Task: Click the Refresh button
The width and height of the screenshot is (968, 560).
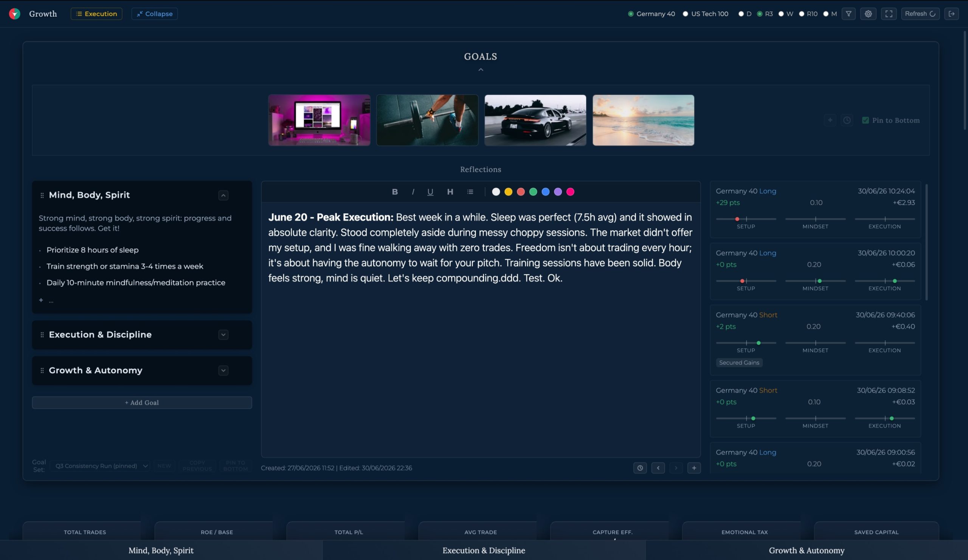Action: click(x=920, y=14)
